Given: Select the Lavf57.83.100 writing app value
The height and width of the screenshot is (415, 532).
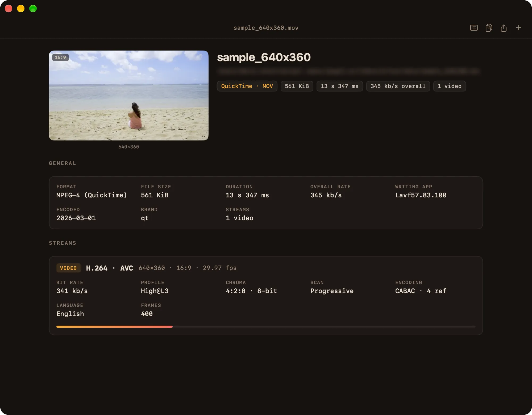Looking at the screenshot, I should pos(421,195).
